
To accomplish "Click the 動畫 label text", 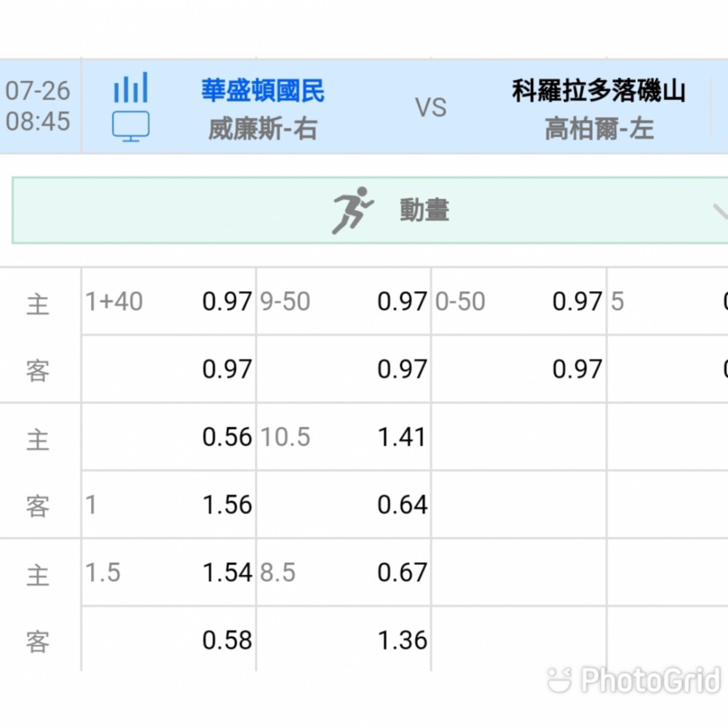I will [x=424, y=210].
